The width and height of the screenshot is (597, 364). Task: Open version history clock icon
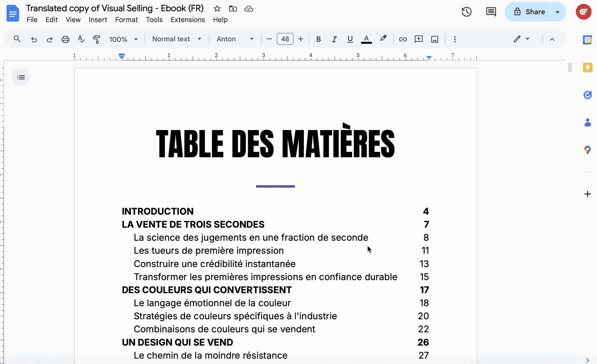coord(466,12)
